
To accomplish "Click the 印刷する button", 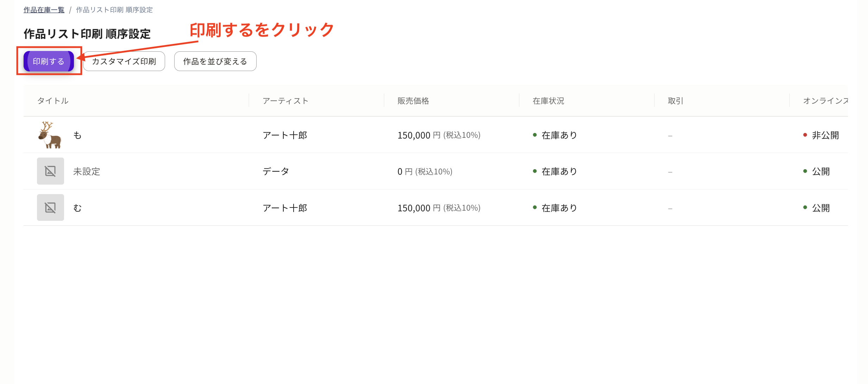I will click(x=48, y=61).
